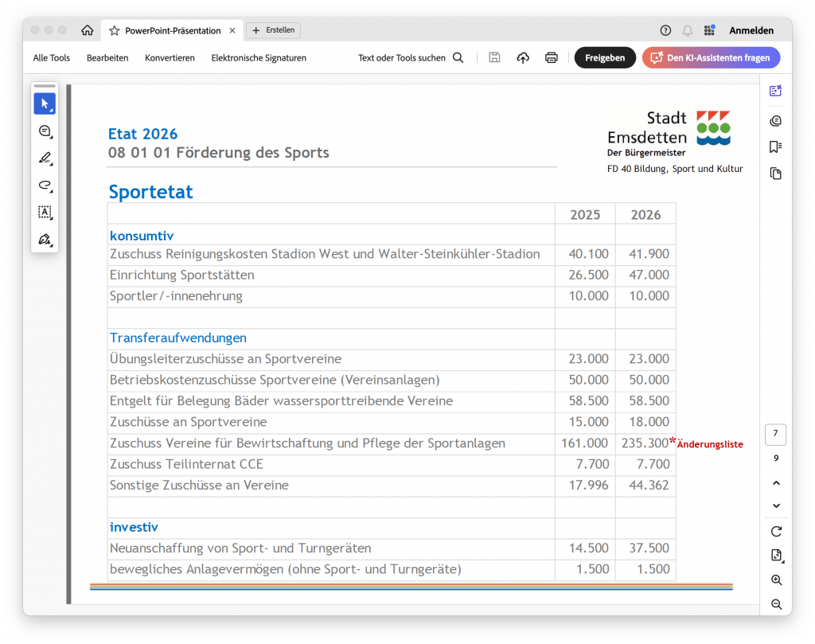This screenshot has width=815, height=644.
Task: Click the upload to cloud icon
Action: point(523,57)
